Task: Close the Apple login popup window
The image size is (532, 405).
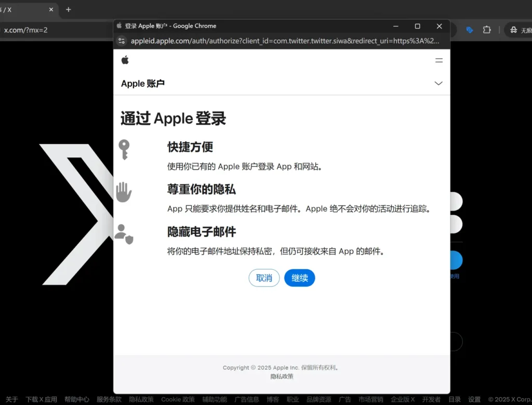Action: click(x=439, y=26)
